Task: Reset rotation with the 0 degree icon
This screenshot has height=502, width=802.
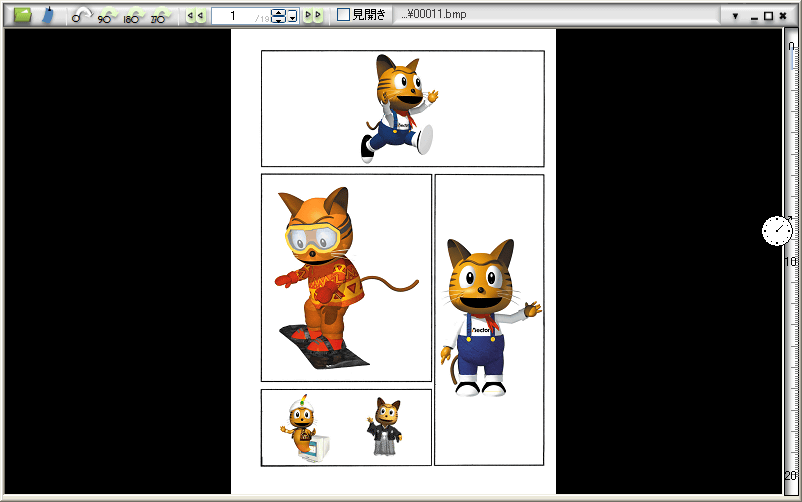Action: pyautogui.click(x=81, y=15)
